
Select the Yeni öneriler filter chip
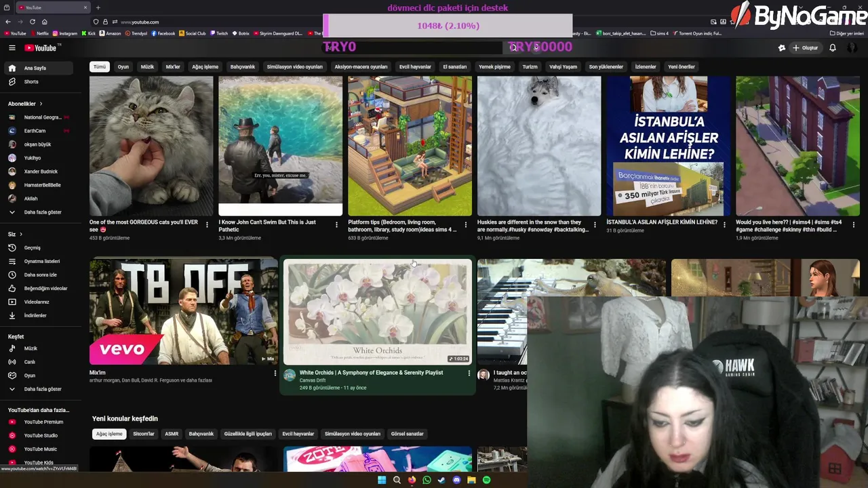[x=682, y=66]
